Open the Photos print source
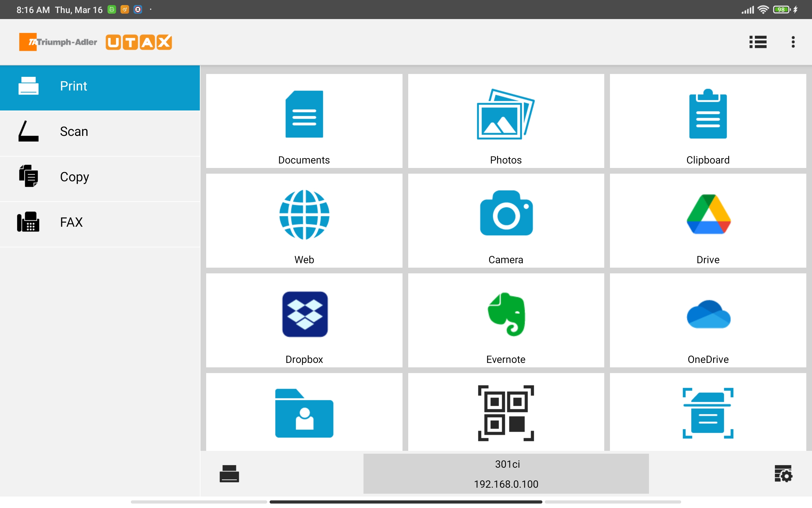 506,121
